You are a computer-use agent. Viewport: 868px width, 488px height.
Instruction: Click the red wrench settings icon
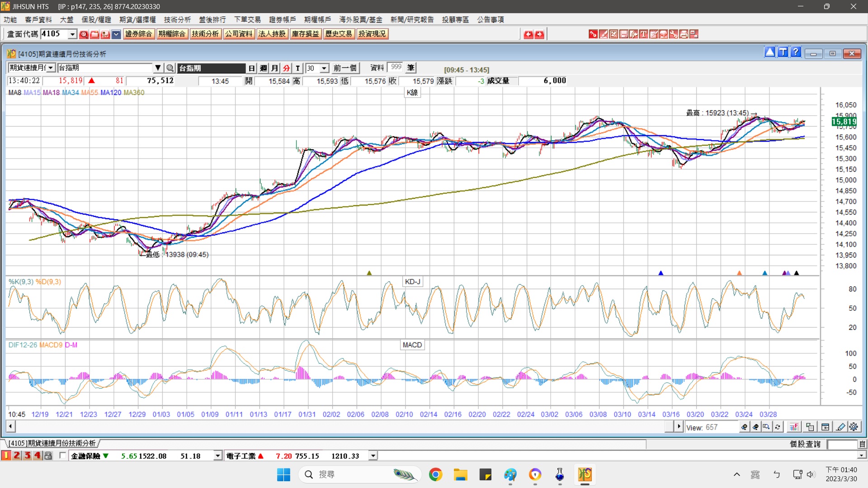coord(674,34)
